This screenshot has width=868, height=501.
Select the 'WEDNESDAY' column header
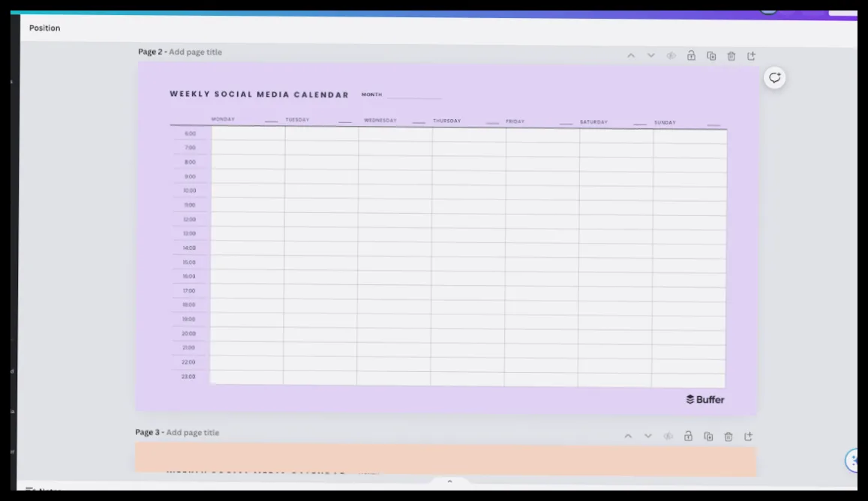click(x=380, y=120)
